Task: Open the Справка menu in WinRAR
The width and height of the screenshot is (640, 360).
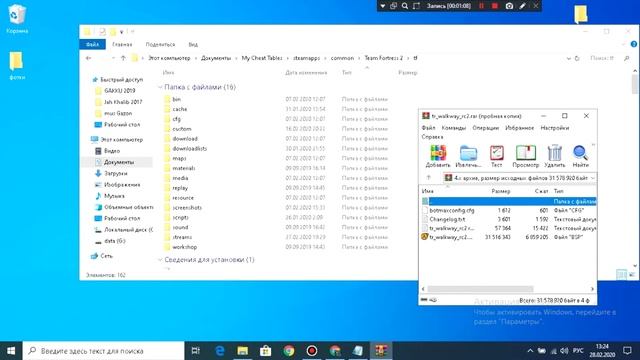Action: coord(432,137)
